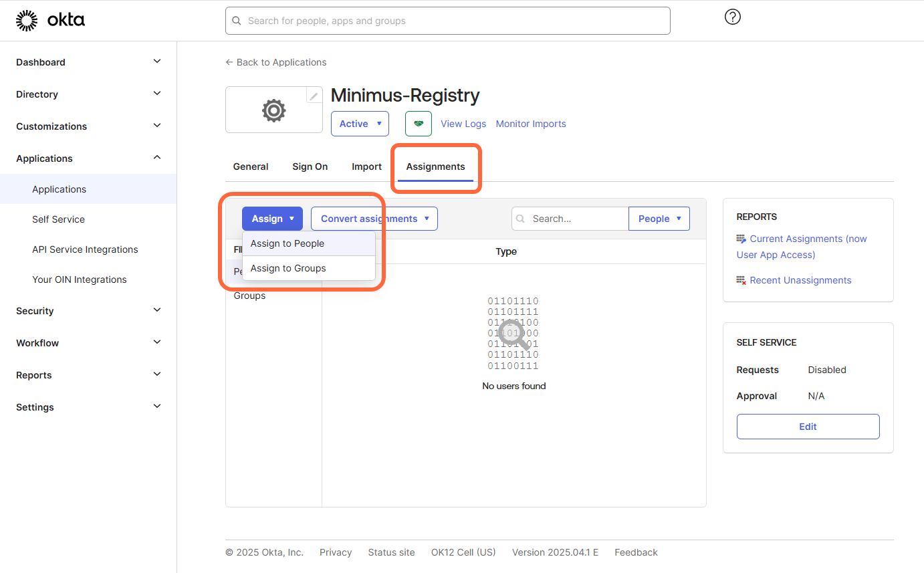Select the Groups filter

[x=249, y=296]
